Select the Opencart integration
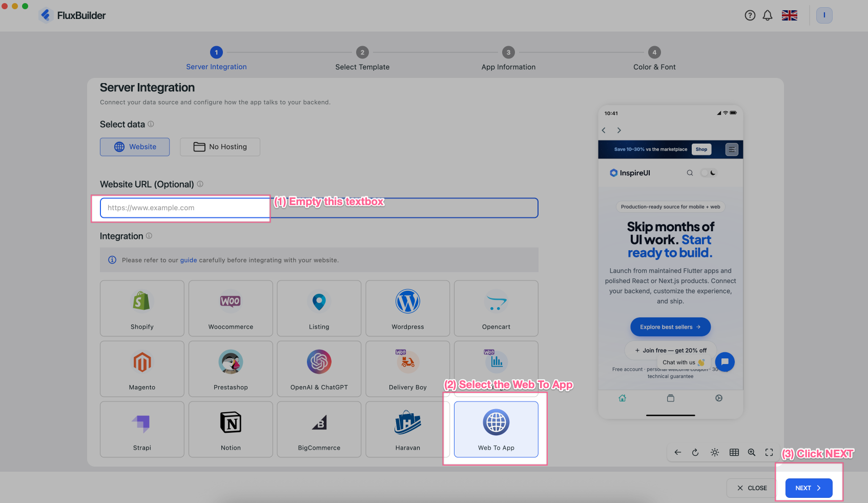The height and width of the screenshot is (503, 868). coord(496,308)
